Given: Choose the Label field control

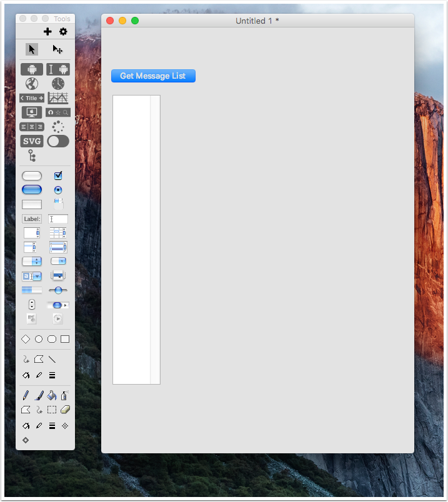Looking at the screenshot, I should (x=32, y=219).
